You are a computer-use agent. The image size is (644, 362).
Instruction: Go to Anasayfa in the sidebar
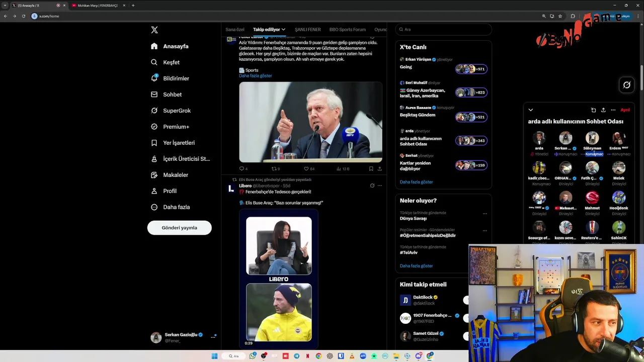[170, 46]
